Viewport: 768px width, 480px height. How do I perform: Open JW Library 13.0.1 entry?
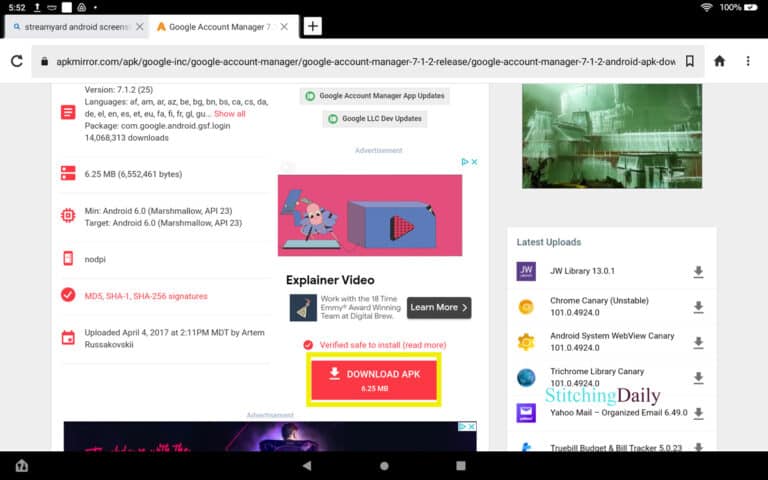click(x=582, y=271)
